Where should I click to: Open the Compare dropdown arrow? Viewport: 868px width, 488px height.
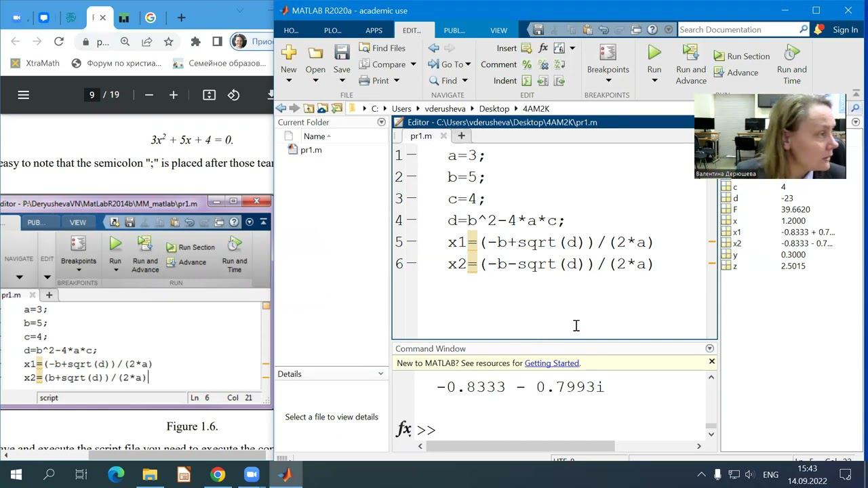tap(413, 64)
